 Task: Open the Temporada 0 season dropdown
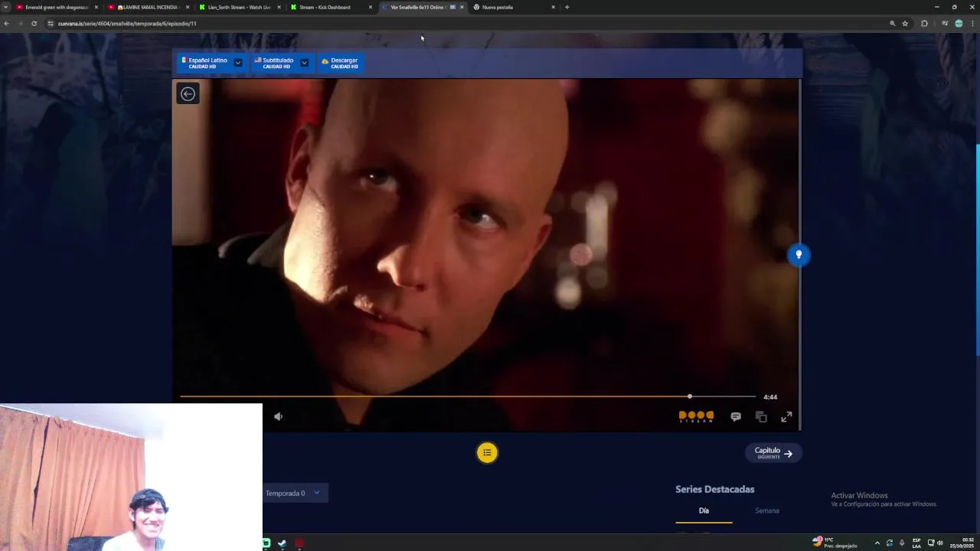(x=295, y=493)
